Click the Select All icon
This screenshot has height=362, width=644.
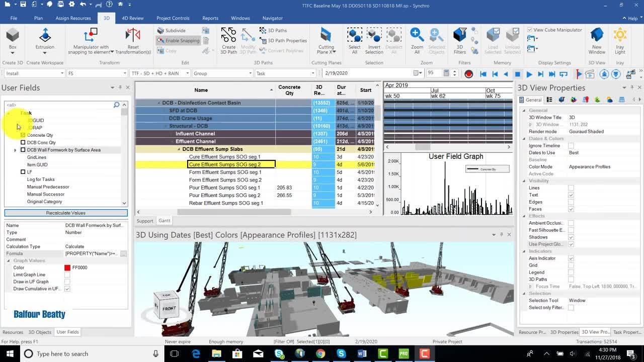[x=354, y=36]
